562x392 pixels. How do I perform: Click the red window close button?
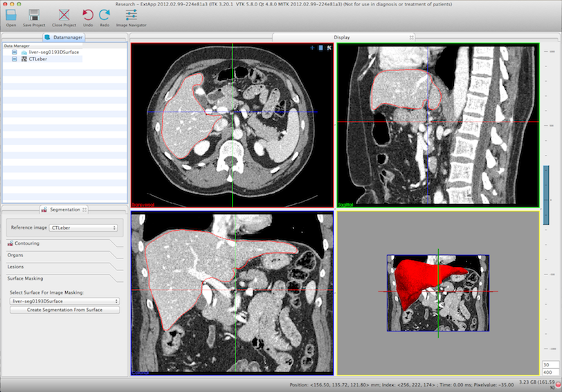(5, 4)
